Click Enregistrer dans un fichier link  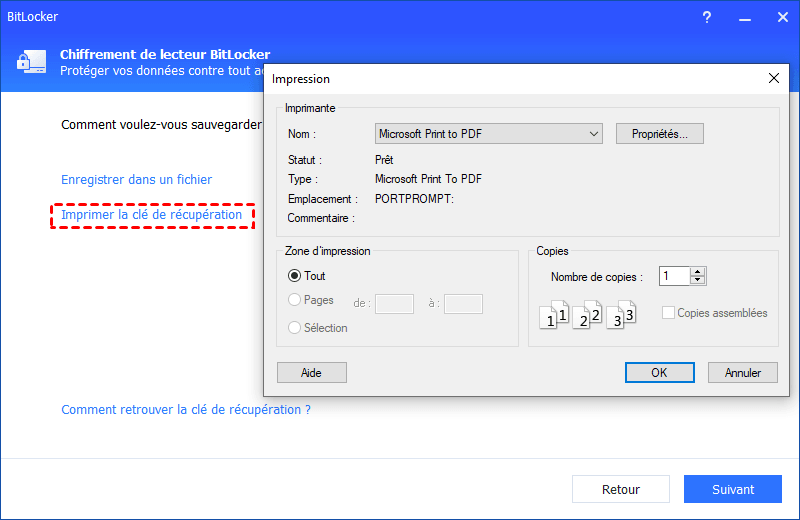pos(136,180)
